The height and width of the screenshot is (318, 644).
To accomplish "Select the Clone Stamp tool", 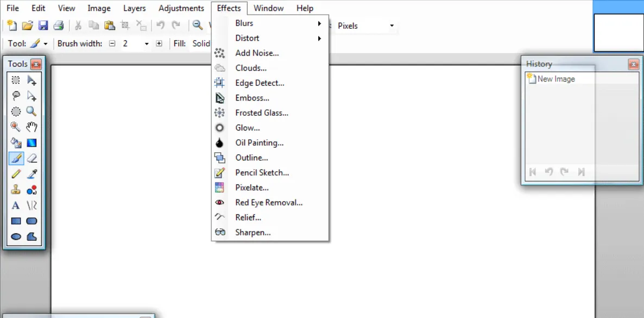I will [16, 190].
